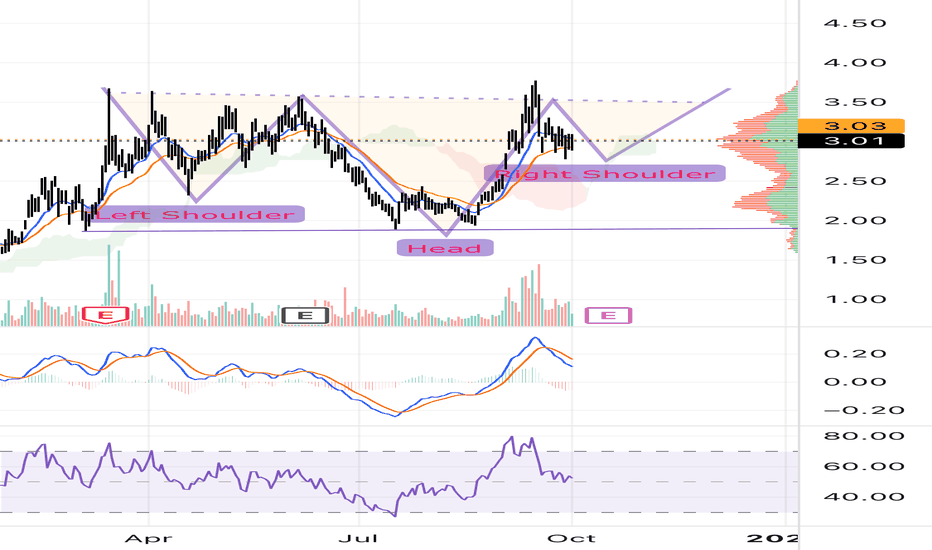The image size is (932, 550).
Task: Click the 1.50 price axis value
Action: point(855,260)
